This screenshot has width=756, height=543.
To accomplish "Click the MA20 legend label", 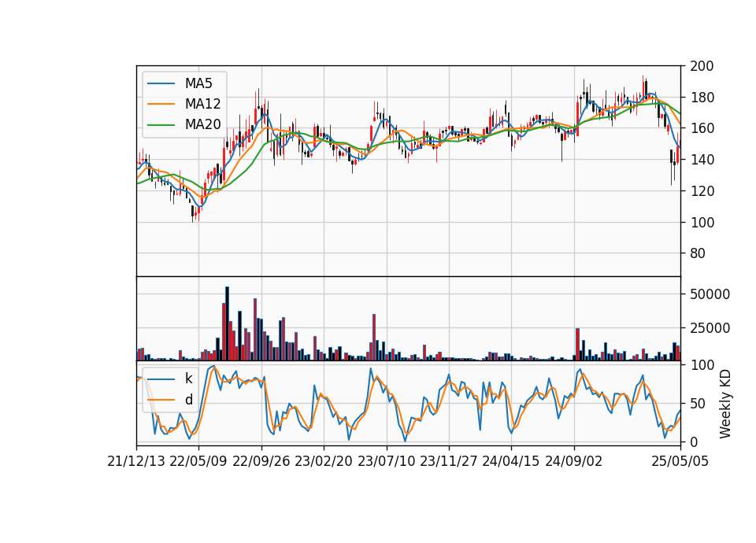I will 202,125.
